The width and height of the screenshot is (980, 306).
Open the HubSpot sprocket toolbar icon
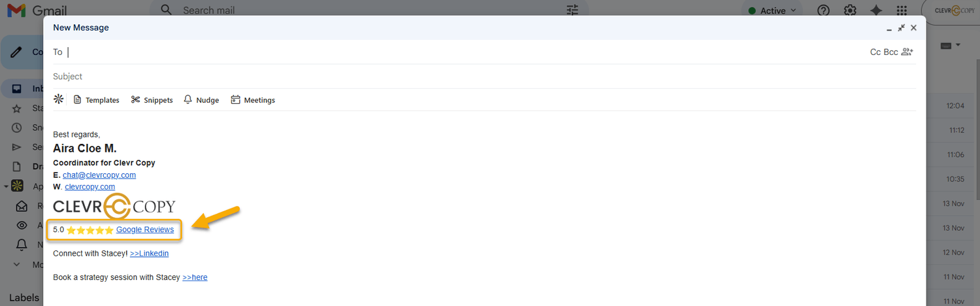pyautogui.click(x=59, y=99)
